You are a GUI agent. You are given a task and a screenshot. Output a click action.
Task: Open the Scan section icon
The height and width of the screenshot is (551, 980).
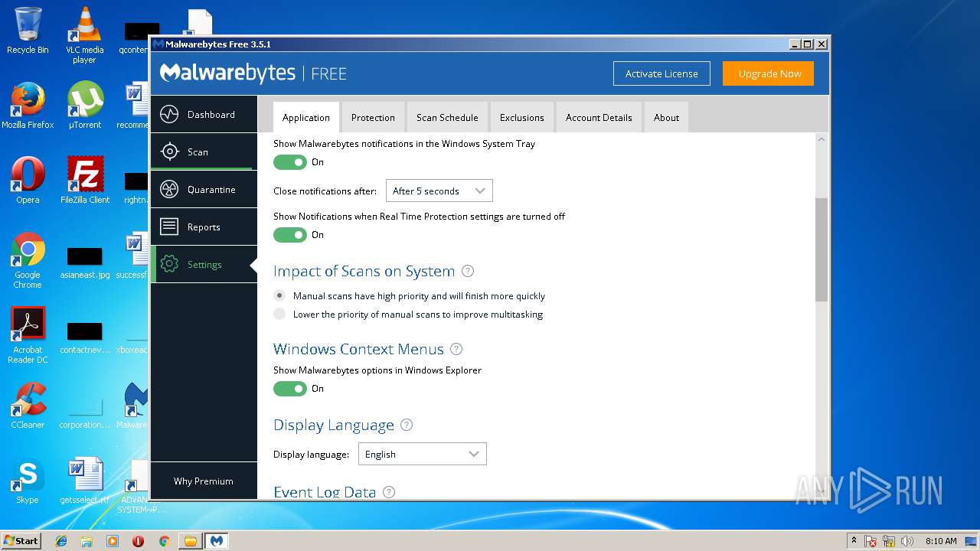pyautogui.click(x=169, y=152)
